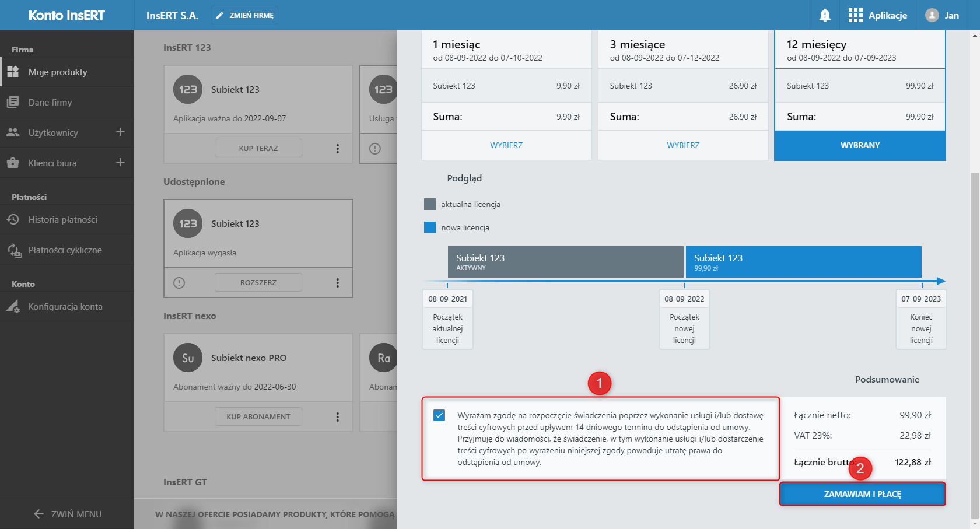The height and width of the screenshot is (529, 980).
Task: Click the Konto InsERT logo
Action: pyautogui.click(x=66, y=15)
